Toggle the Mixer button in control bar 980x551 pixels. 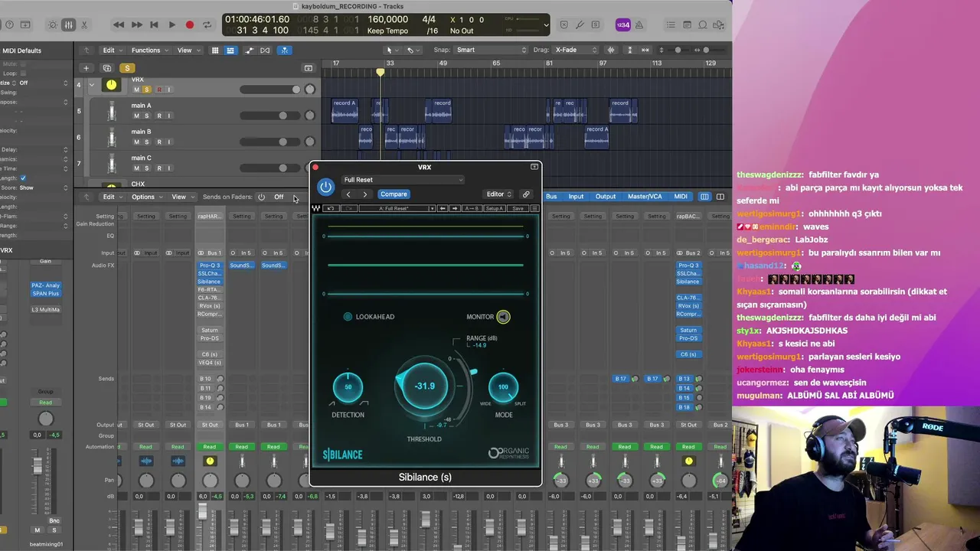68,24
